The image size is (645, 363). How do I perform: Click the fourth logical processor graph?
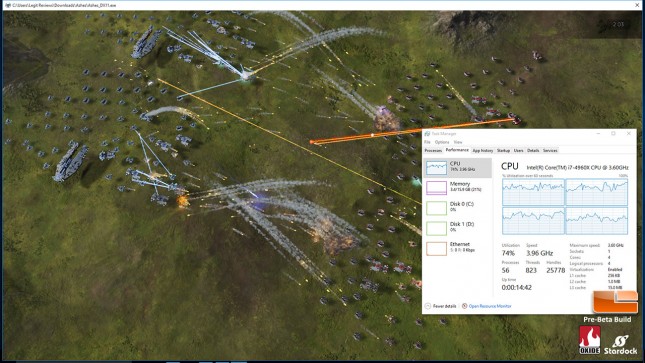click(x=597, y=221)
